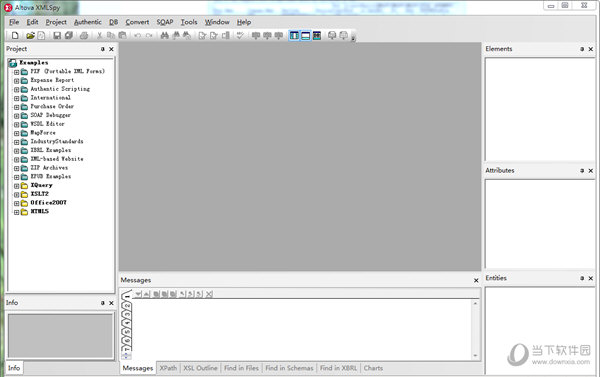Expand the XQuery folder node
Viewport: 600px width, 377px height.
[16, 186]
